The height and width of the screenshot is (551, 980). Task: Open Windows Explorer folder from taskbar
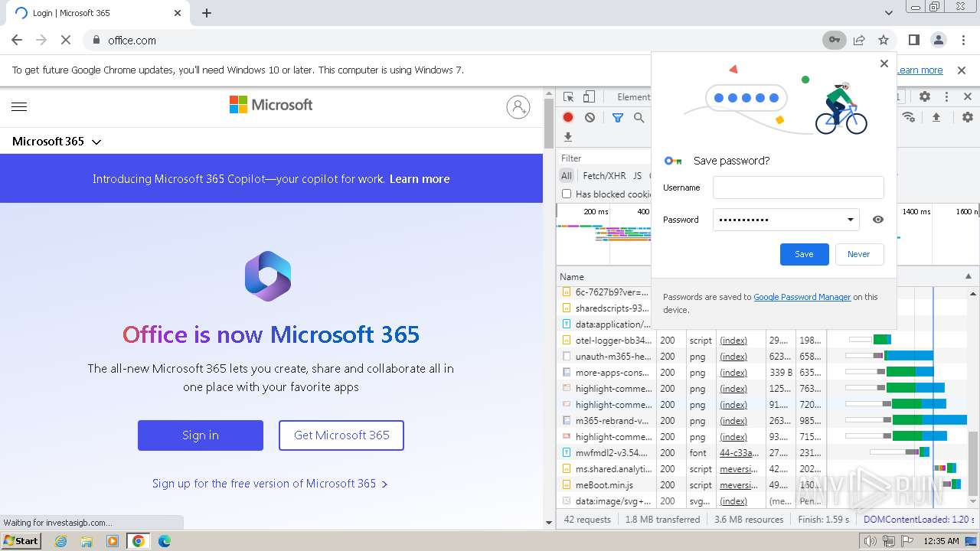pyautogui.click(x=87, y=541)
